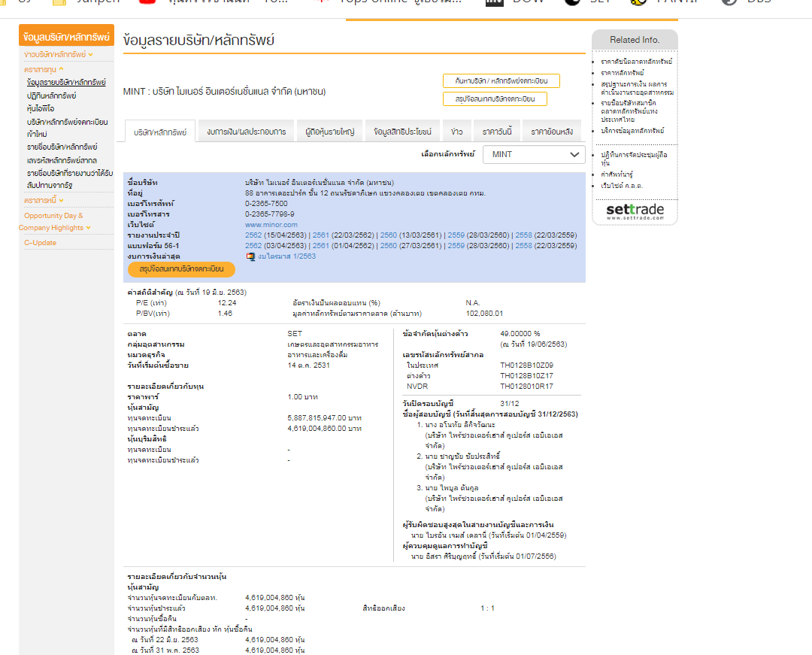Screen dimensions: 812x655
Task: Open annual report 2560 dated 13/03/2561
Action: click(x=389, y=235)
